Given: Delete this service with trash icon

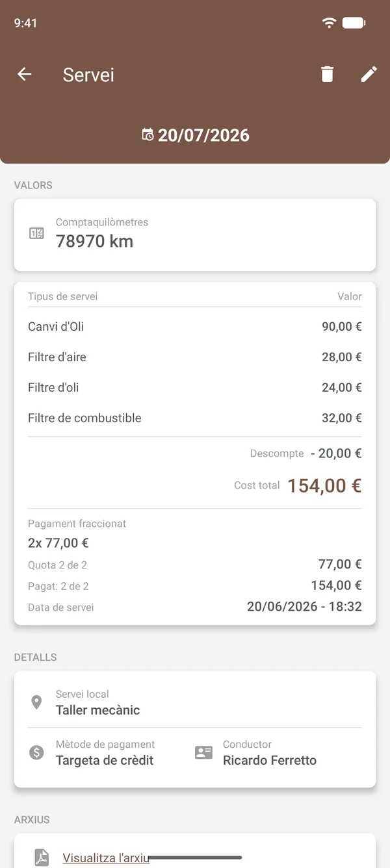Looking at the screenshot, I should [x=327, y=74].
